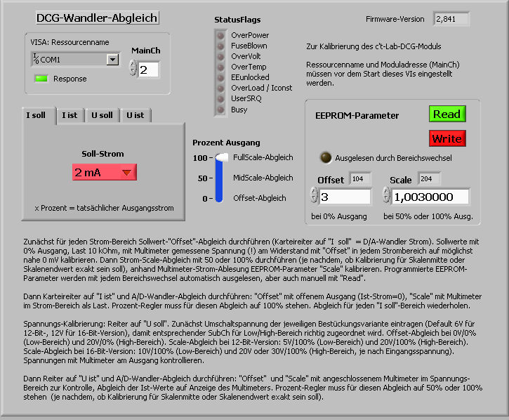
Task: Click the FuseBlown status LED indicator
Action: point(221,46)
